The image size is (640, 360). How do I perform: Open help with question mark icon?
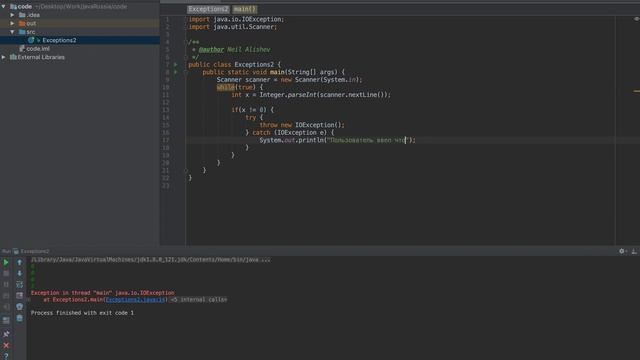pos(6,356)
